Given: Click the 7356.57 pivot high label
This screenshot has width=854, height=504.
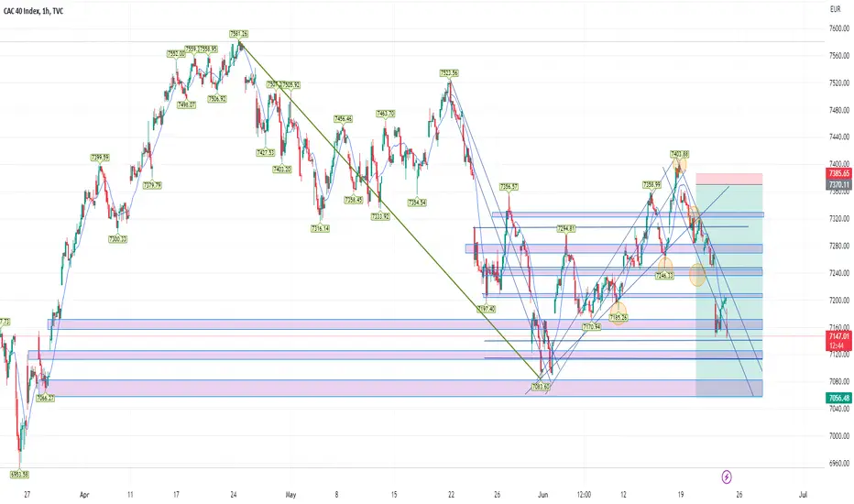Looking at the screenshot, I should [509, 186].
